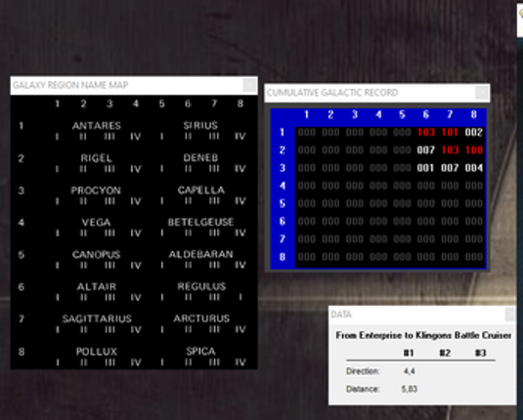Click the Data window title bar
The image size is (523, 420).
point(422,315)
